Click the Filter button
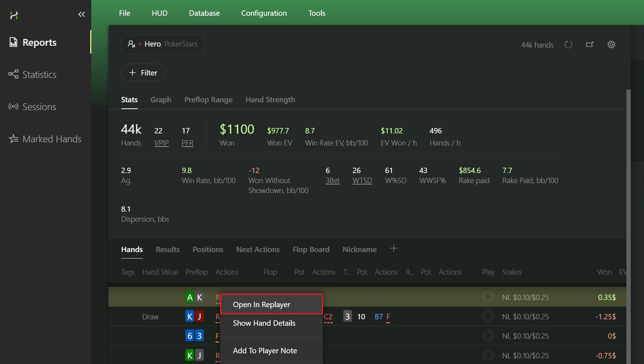 coord(143,73)
